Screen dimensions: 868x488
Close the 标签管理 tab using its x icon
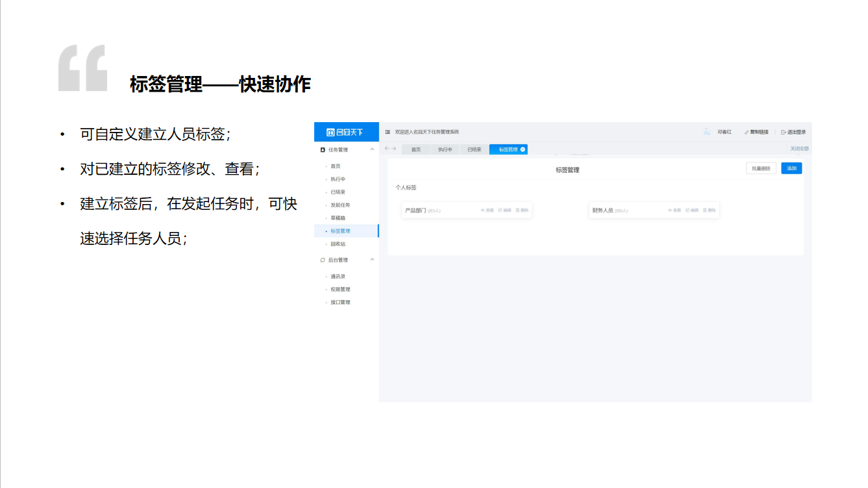click(x=523, y=149)
